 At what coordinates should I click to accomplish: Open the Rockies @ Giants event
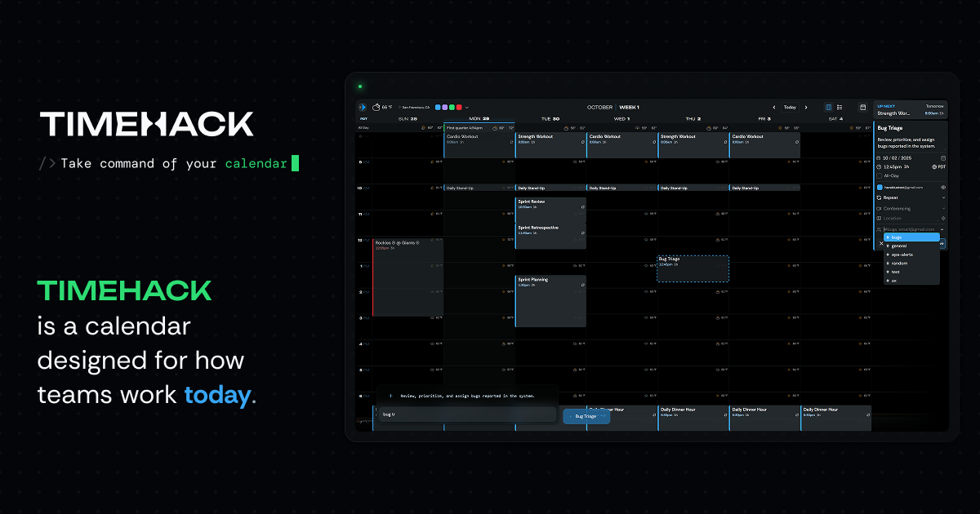[408, 277]
